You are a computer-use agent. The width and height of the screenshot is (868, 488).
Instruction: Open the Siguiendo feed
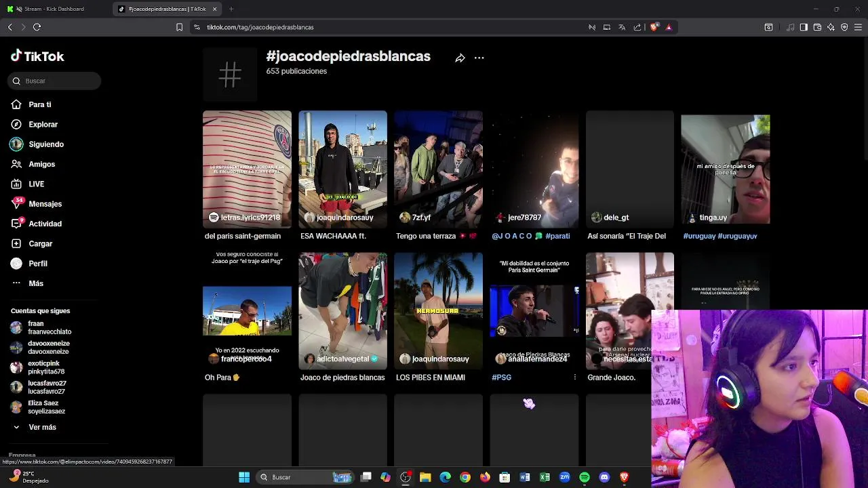tap(46, 144)
